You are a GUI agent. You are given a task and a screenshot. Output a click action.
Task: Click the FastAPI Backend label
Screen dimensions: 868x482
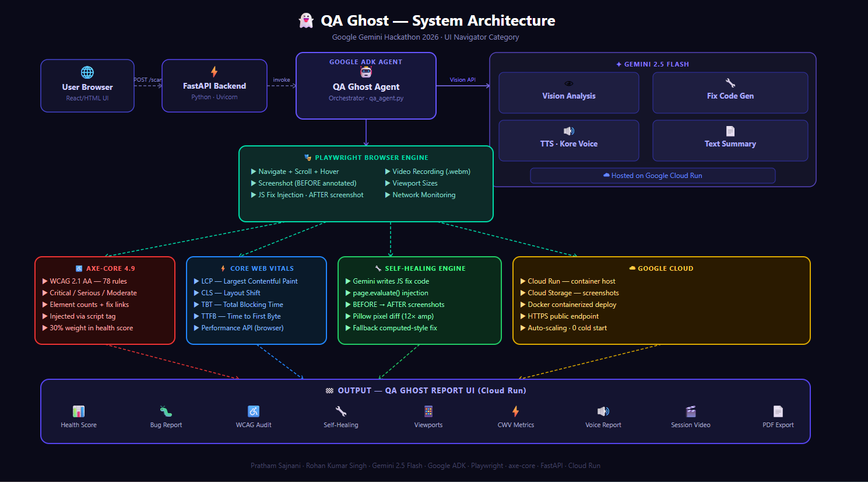pyautogui.click(x=215, y=86)
